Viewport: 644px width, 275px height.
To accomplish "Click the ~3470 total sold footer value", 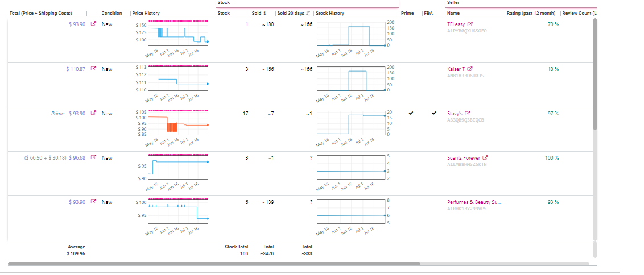I will coord(267,253).
